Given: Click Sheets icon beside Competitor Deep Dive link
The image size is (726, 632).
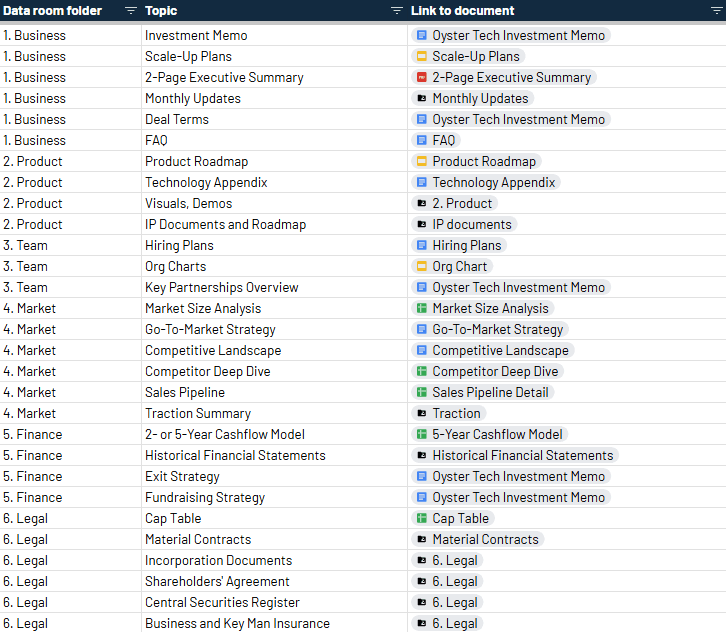Looking at the screenshot, I should pyautogui.click(x=422, y=371).
